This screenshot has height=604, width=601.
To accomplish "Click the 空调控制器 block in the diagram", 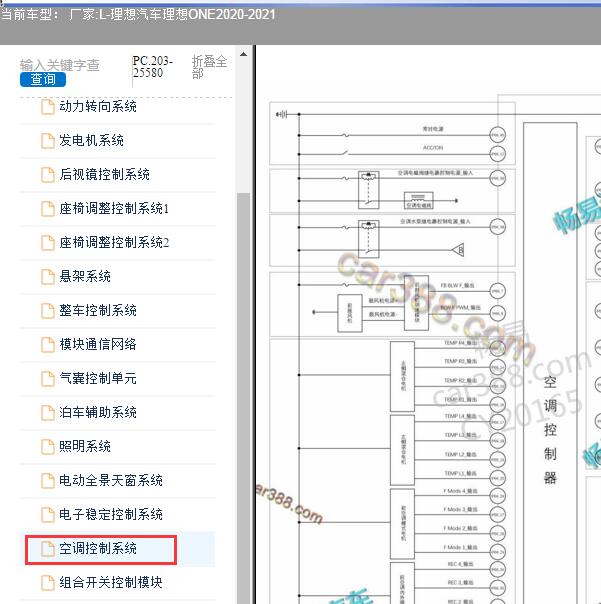I will click(x=550, y=363).
